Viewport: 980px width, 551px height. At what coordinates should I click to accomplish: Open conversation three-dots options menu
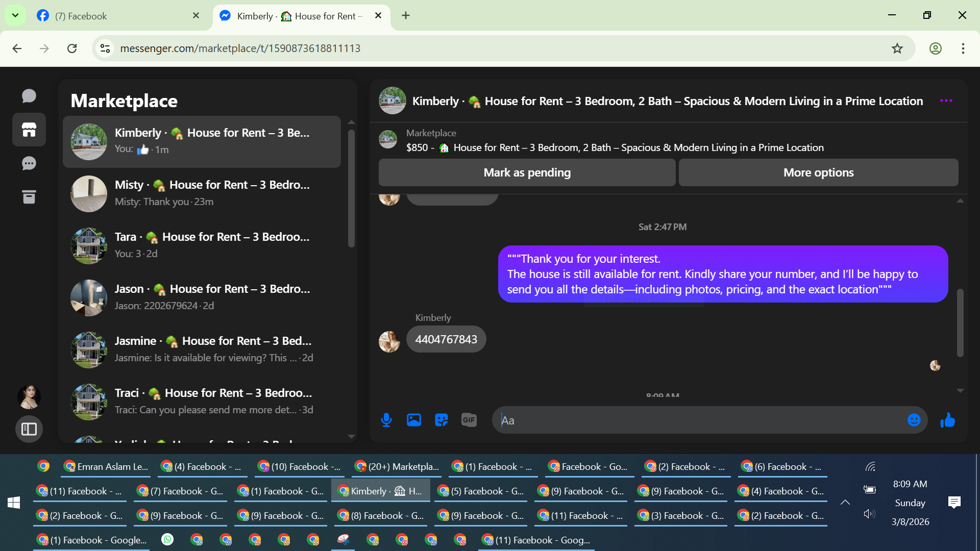(x=946, y=101)
